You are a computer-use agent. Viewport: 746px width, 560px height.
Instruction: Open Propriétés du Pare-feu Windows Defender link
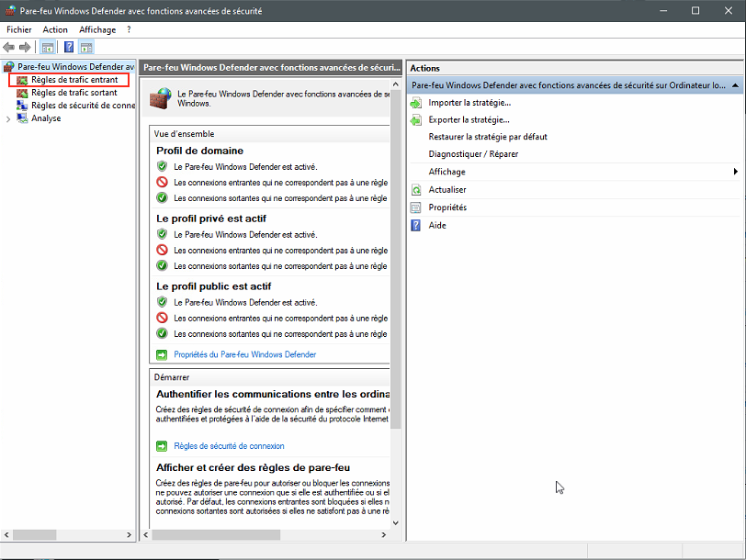[x=244, y=354]
